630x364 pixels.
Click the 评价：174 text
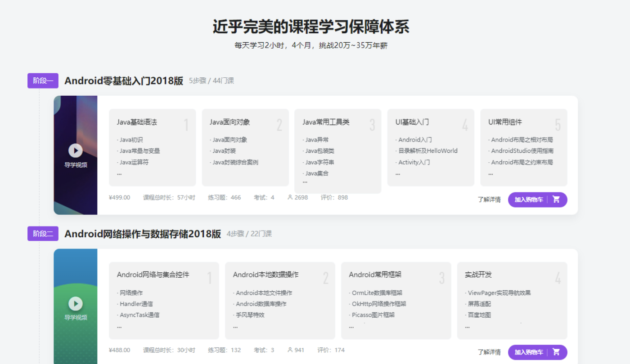pyautogui.click(x=331, y=350)
